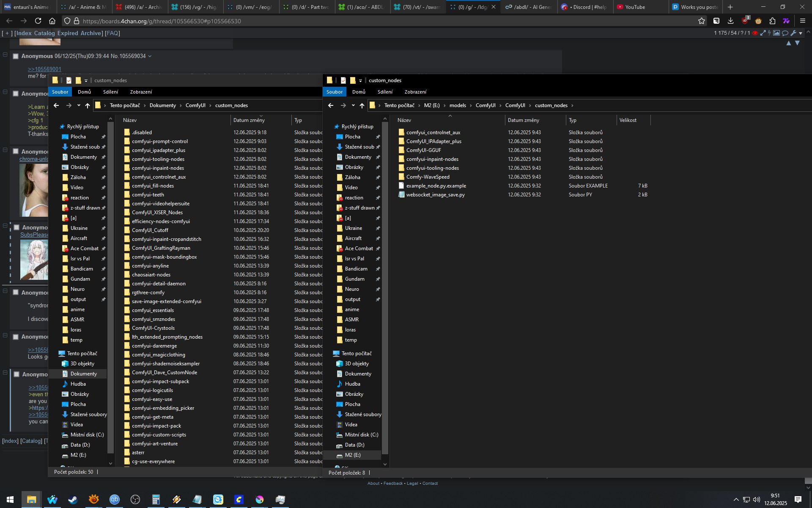Expand recent locations dropdown in right Explorer
Image resolution: width=812 pixels, height=508 pixels.
353,105
